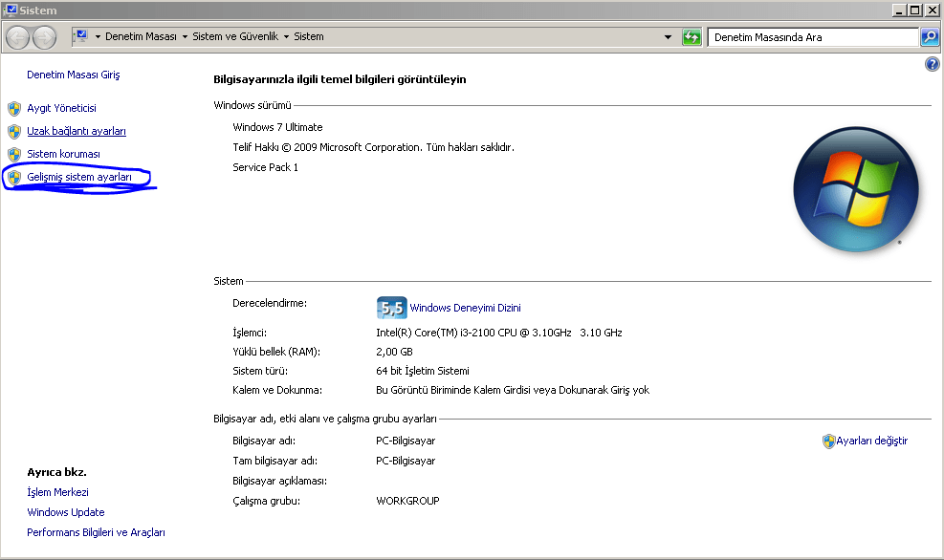
Task: Expand dropdown arrow before Denetim Masası breadcrumb
Action: 98,36
